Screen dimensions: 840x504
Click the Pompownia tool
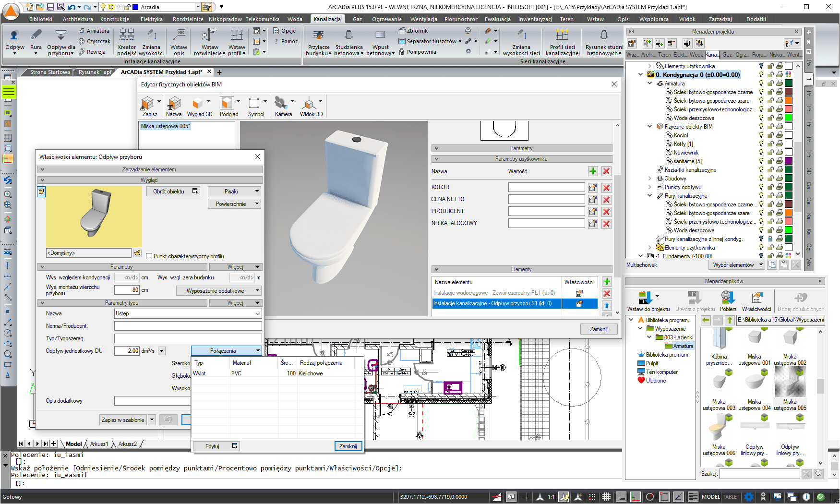click(x=417, y=52)
